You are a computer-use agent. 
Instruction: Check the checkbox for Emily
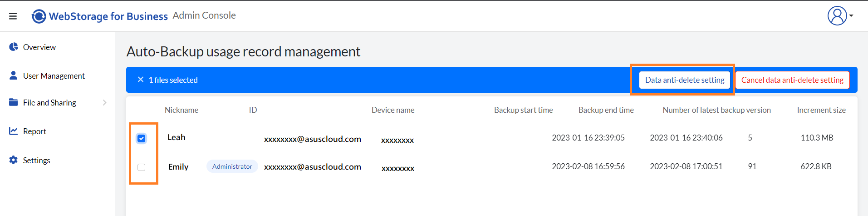coord(142,167)
